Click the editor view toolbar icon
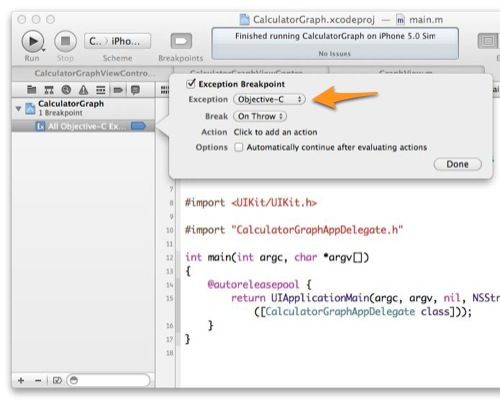 tap(487, 41)
